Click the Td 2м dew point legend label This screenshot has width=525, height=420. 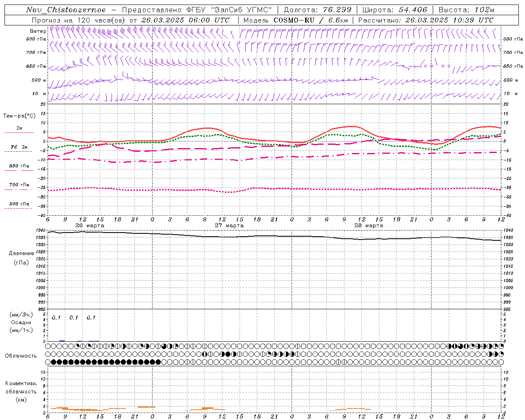coord(19,147)
